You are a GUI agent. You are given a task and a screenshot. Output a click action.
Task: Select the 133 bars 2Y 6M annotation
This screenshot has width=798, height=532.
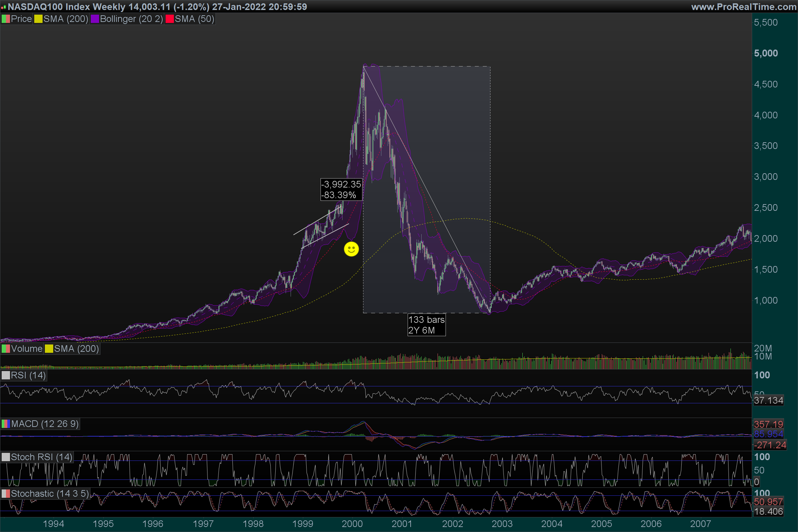pos(426,325)
